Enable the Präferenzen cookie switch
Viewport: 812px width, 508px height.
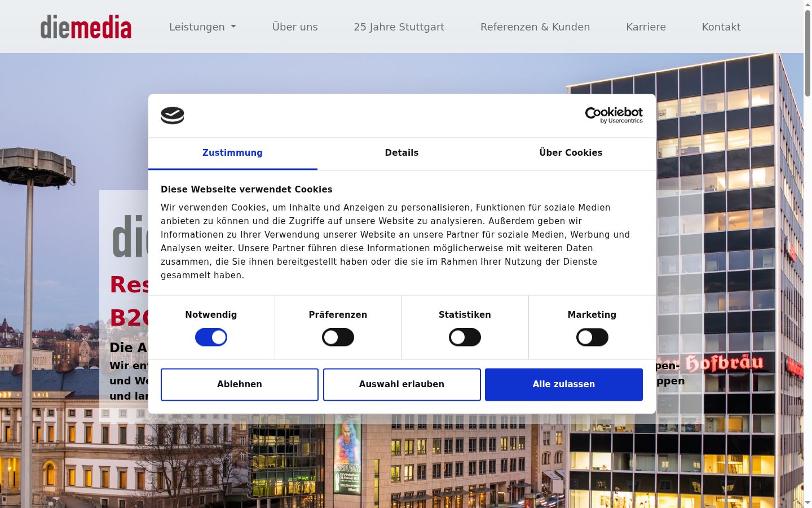pyautogui.click(x=338, y=338)
